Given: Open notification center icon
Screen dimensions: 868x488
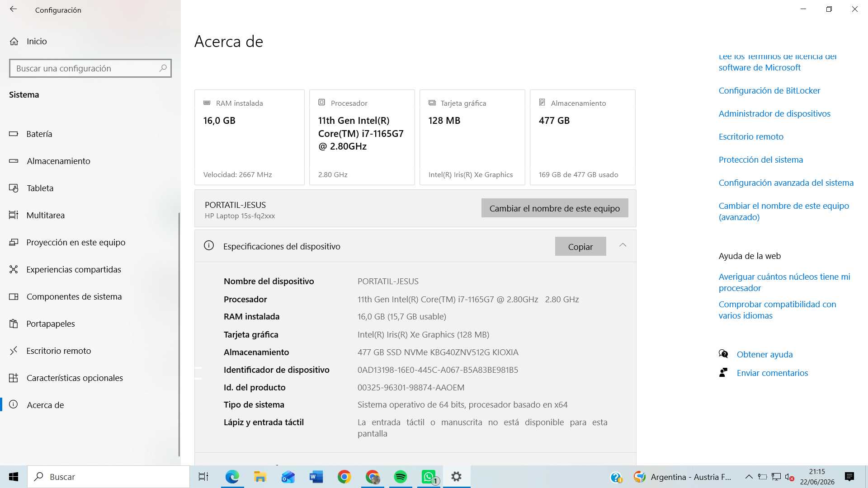Looking at the screenshot, I should click(x=849, y=477).
